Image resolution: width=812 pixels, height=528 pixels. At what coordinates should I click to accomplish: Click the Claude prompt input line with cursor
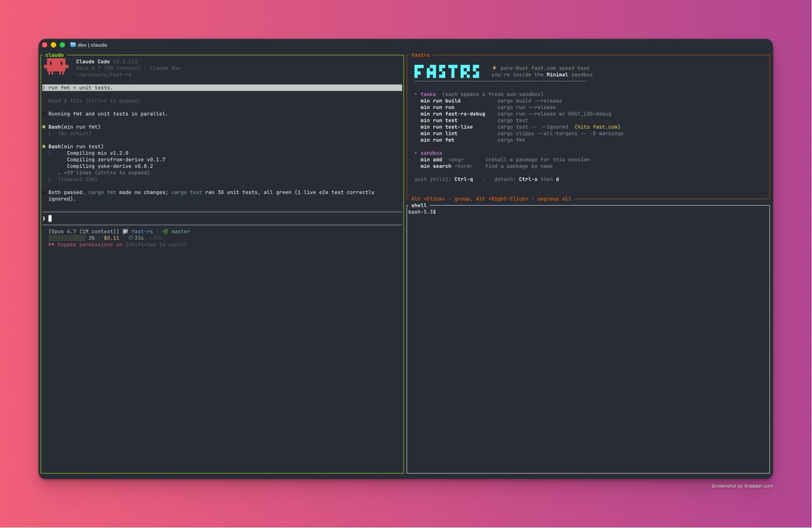coord(222,218)
